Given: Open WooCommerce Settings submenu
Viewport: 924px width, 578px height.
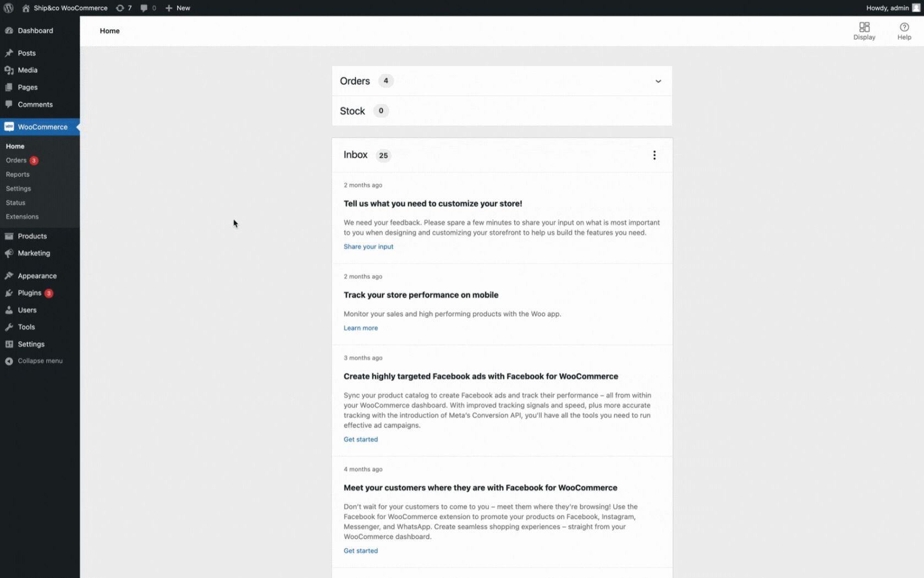Looking at the screenshot, I should pos(18,188).
